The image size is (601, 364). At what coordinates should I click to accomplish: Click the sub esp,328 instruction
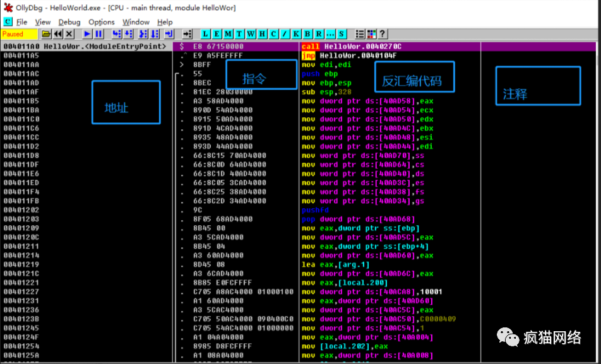326,92
